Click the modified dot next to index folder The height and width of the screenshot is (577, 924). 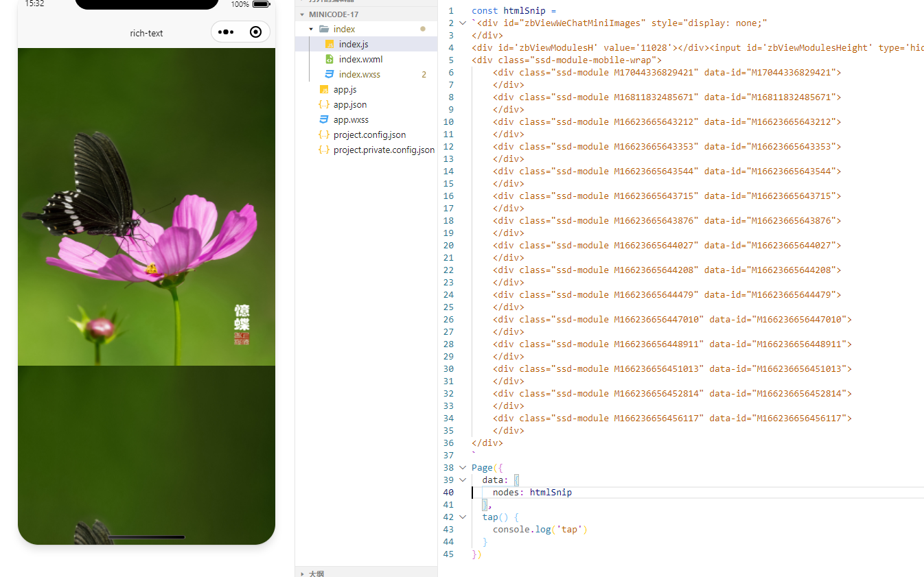coord(423,29)
